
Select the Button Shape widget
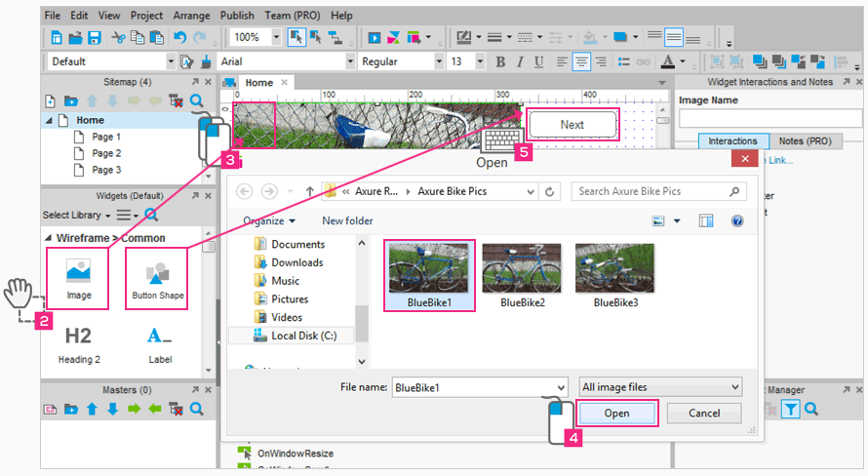157,277
